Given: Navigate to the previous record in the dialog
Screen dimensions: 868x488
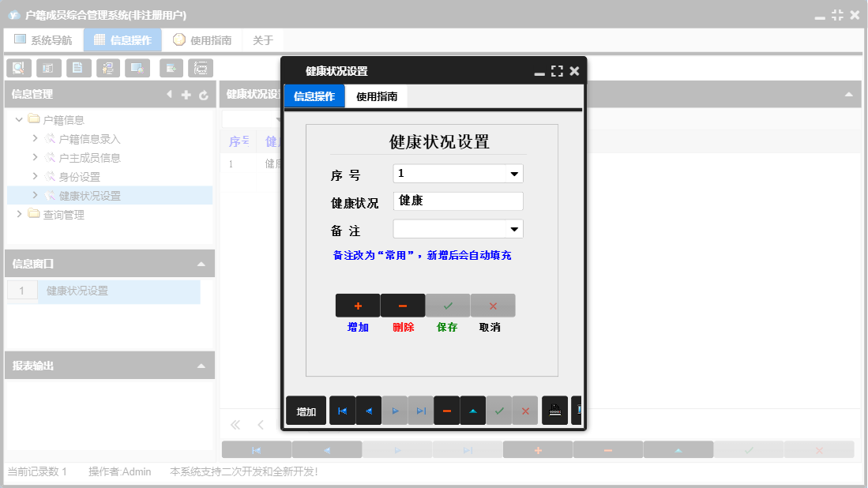Looking at the screenshot, I should point(368,410).
